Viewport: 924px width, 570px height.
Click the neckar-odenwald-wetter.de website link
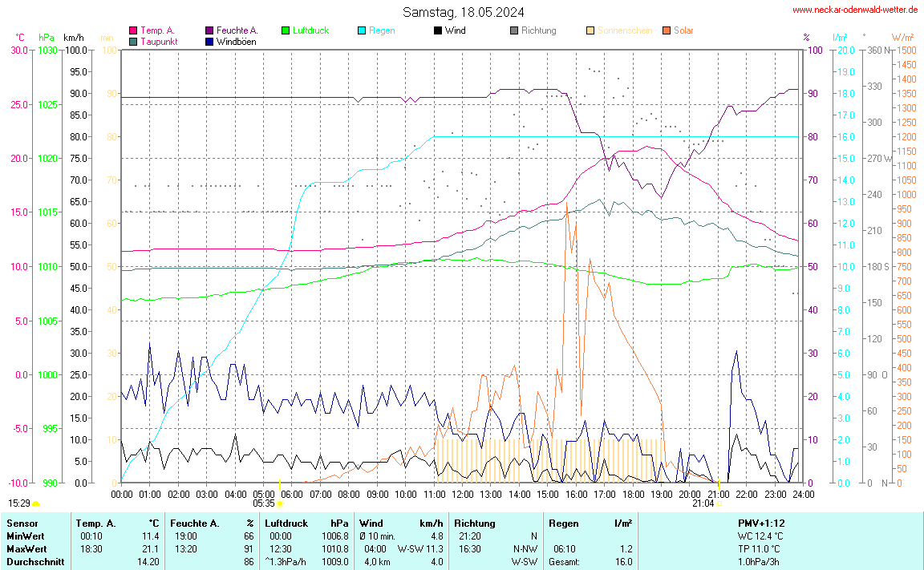coord(854,10)
